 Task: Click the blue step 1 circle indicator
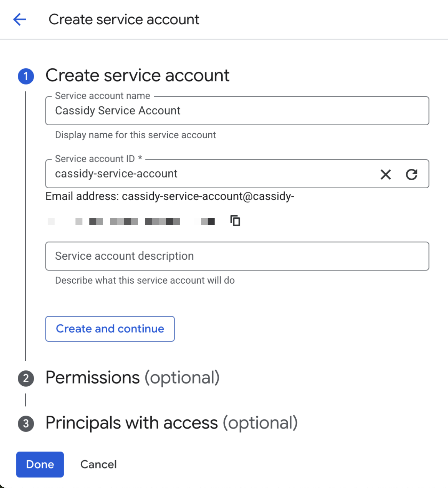tap(25, 76)
